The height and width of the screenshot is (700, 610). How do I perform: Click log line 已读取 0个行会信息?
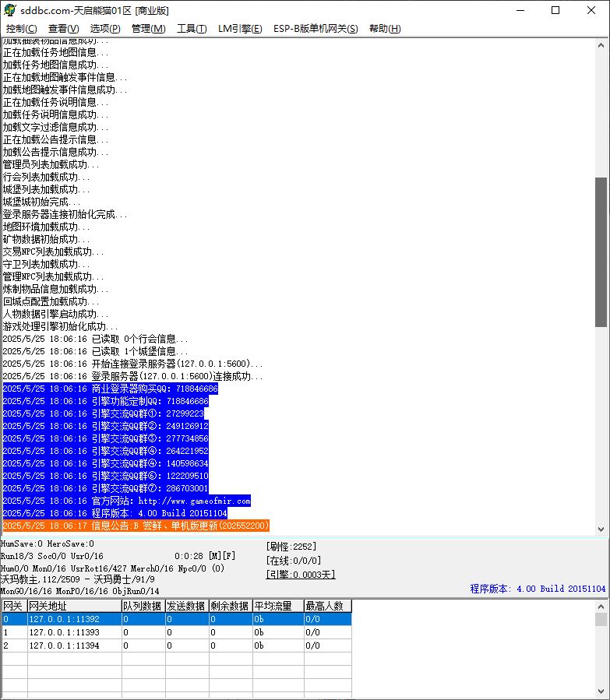click(x=95, y=339)
